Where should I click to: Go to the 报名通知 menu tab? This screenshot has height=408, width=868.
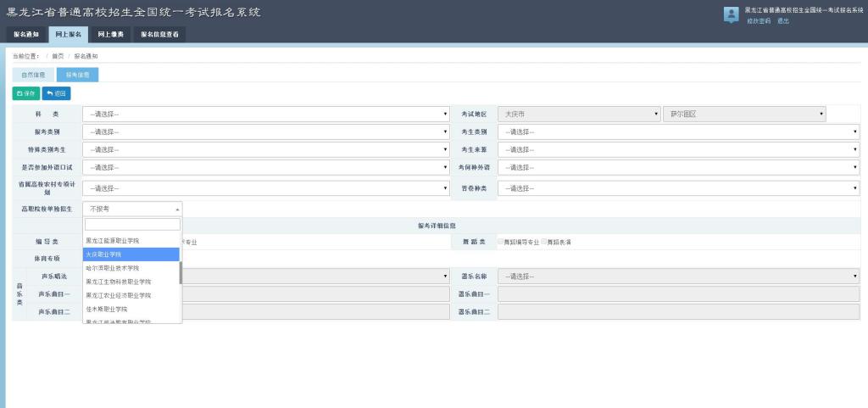click(25, 35)
